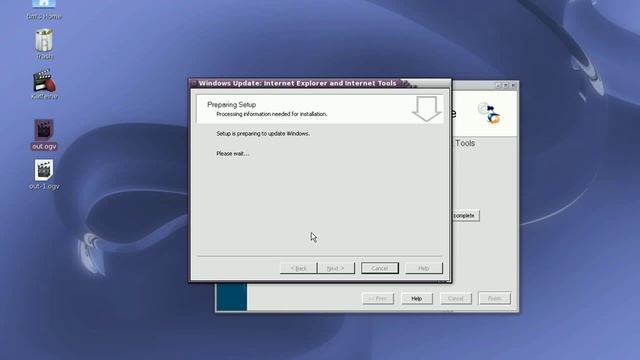The width and height of the screenshot is (640, 360).
Task: Maximize the background wizard window
Action: pyautogui.click(x=506, y=85)
